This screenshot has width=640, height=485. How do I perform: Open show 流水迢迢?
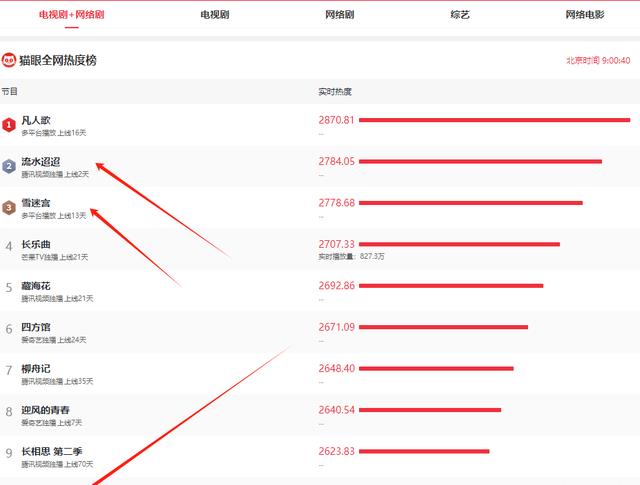coord(41,162)
